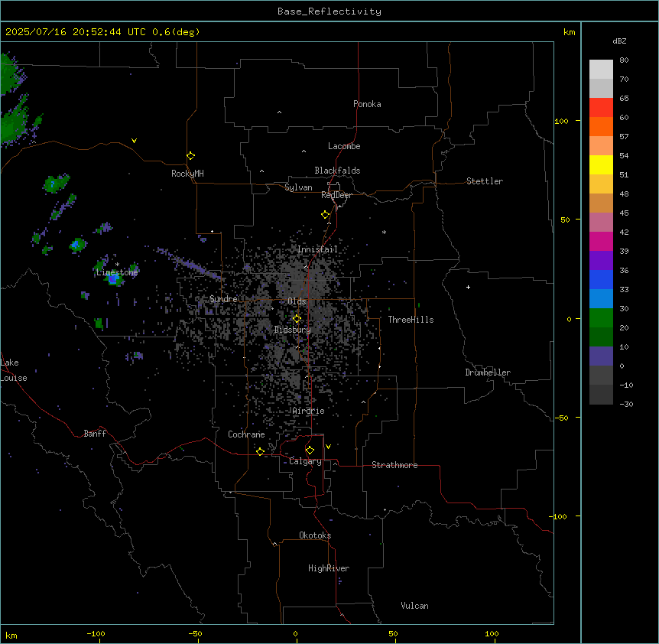Viewport: 659px width, 644px height.
Task: Click the Base_Reflectivity title text
Action: point(329,11)
